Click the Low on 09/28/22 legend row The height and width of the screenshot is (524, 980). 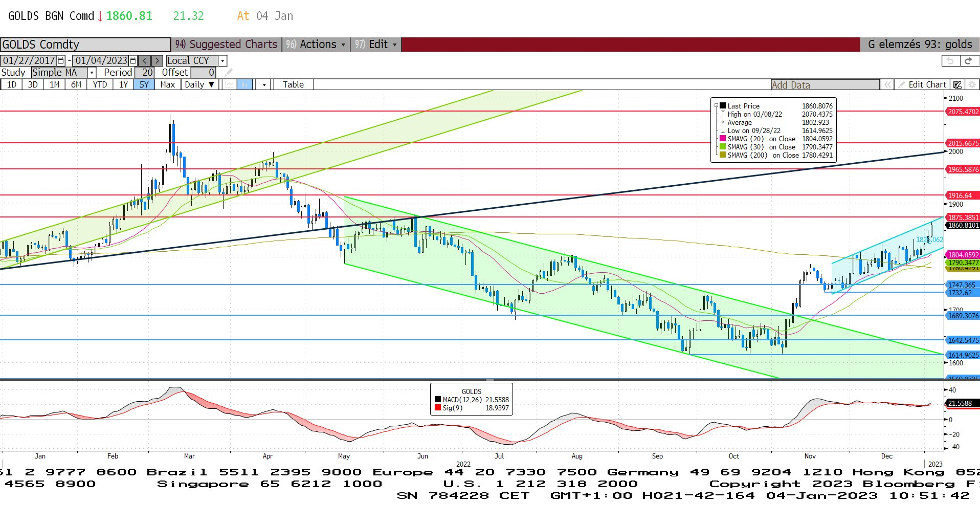(776, 130)
